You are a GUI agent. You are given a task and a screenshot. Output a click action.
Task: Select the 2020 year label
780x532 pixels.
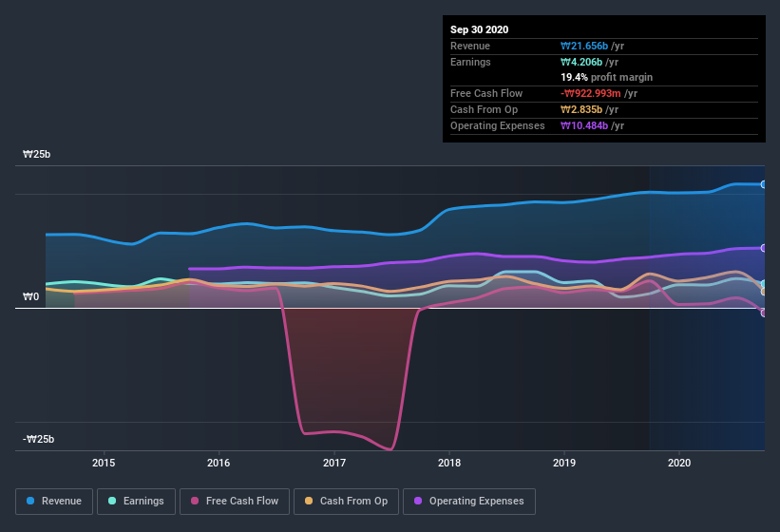[x=679, y=463]
